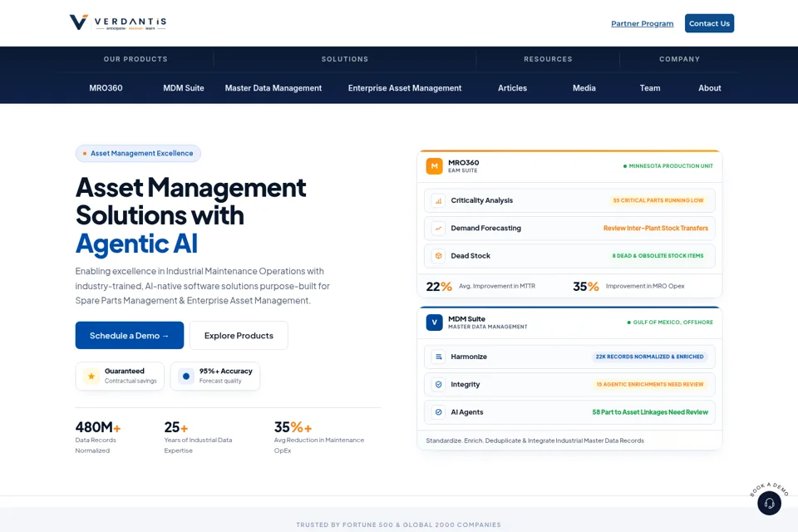Click the 25+ Years of Industrial Data stat
Image resolution: width=798 pixels, height=532 pixels.
[198, 437]
